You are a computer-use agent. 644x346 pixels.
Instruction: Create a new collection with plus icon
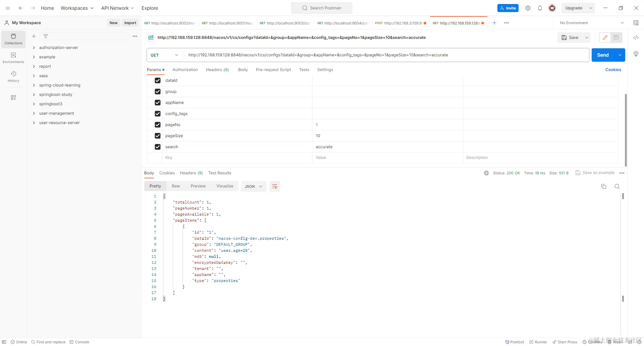pyautogui.click(x=34, y=36)
